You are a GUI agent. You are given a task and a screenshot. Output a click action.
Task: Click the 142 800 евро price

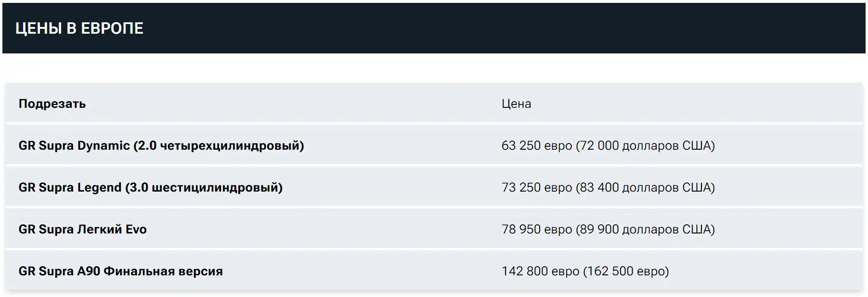pos(540,271)
